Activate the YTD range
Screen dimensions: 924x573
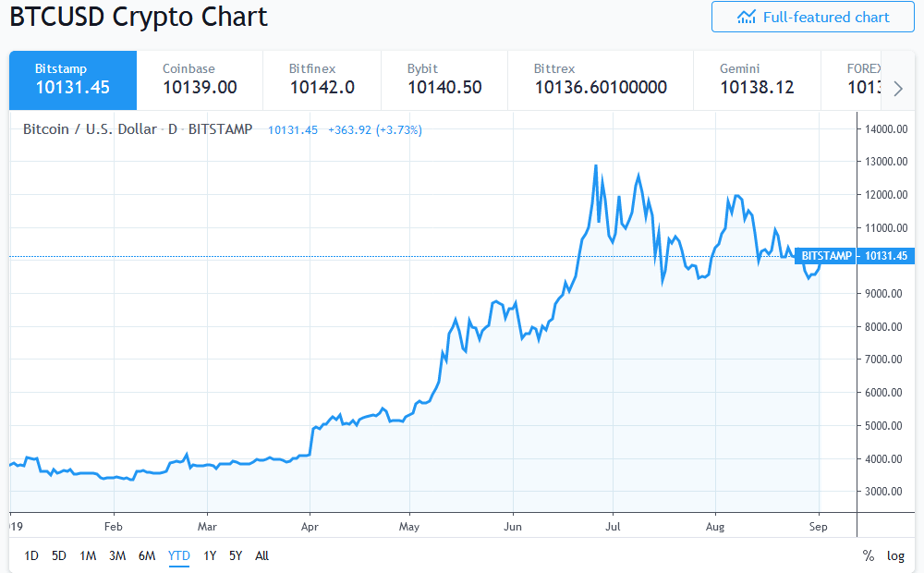[x=177, y=555]
